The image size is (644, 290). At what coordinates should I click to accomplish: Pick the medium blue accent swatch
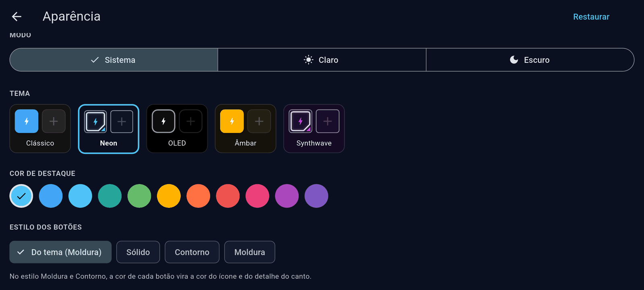click(51, 196)
